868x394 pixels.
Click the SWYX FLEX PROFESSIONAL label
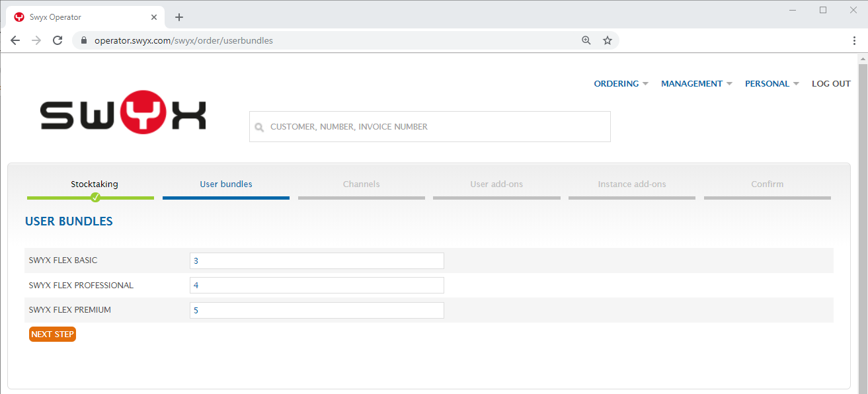81,286
